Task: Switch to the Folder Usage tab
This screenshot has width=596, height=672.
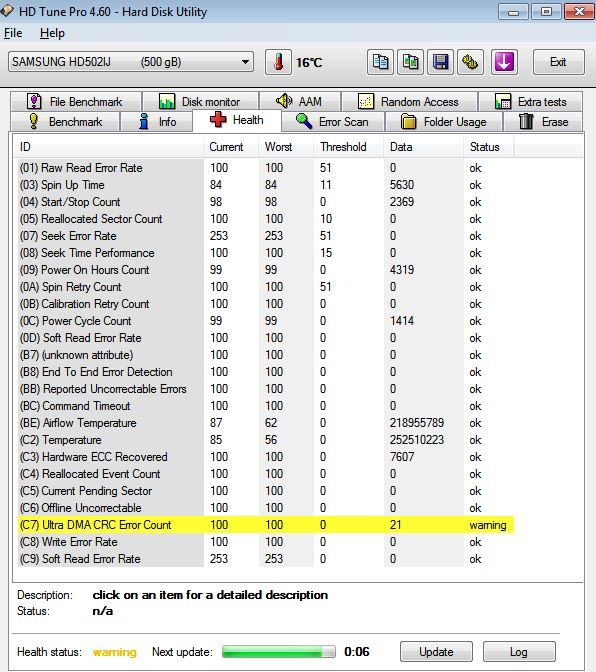Action: (x=444, y=122)
